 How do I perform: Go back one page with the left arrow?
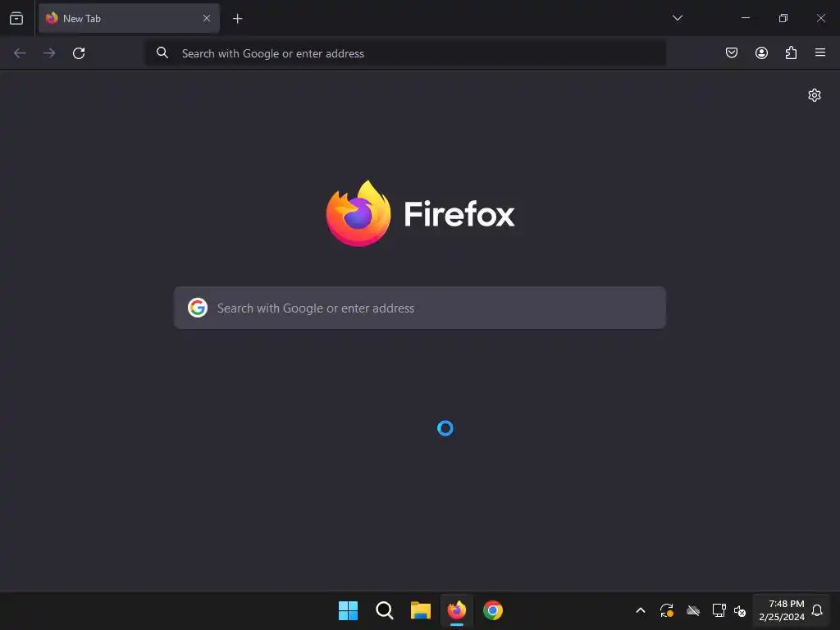pos(20,53)
